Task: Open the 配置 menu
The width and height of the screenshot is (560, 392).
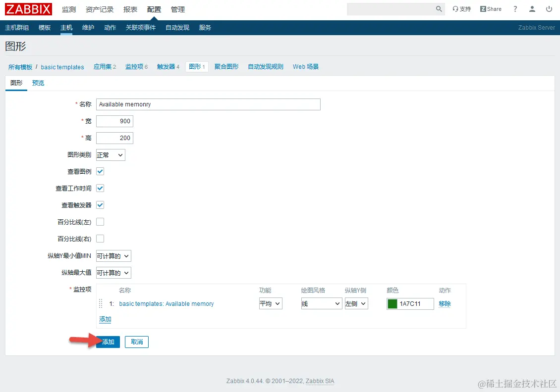Action: click(x=154, y=9)
